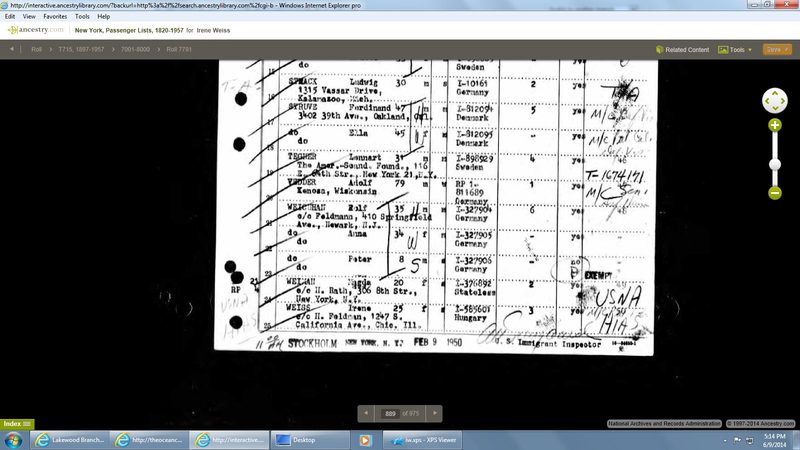This screenshot has height=450, width=800.
Task: Go to next image page
Action: click(x=435, y=413)
